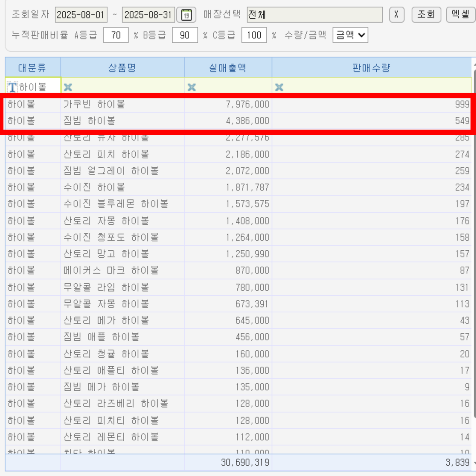Viewport: 476px width, 476px height.
Task: Click the 870,000 sales value
Action: pos(252,270)
